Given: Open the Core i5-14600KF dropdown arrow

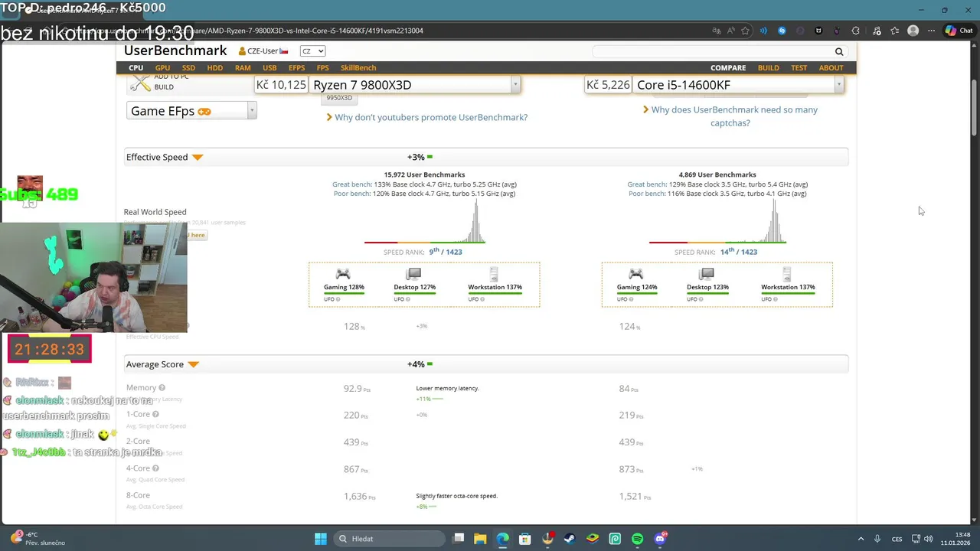Looking at the screenshot, I should click(x=839, y=85).
